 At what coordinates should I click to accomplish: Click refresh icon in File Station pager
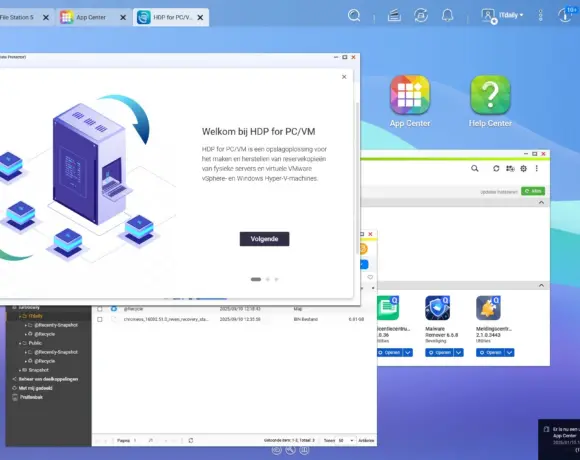[191, 440]
